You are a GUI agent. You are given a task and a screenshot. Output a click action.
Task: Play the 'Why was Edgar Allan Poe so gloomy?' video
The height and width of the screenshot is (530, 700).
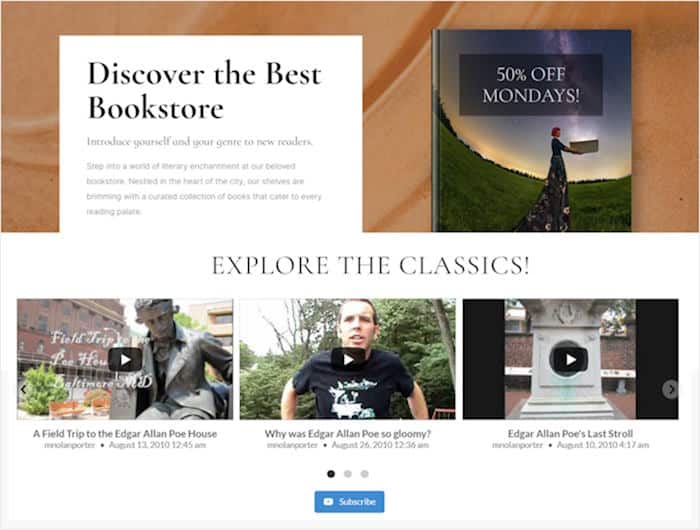pyautogui.click(x=348, y=359)
